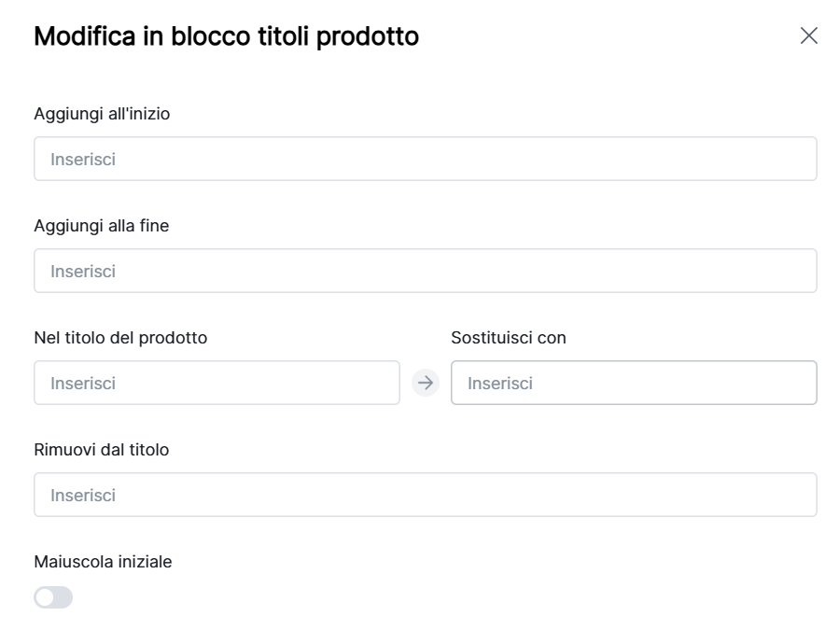The image size is (839, 644).
Task: Click the Sostituisci con label
Action: click(509, 338)
